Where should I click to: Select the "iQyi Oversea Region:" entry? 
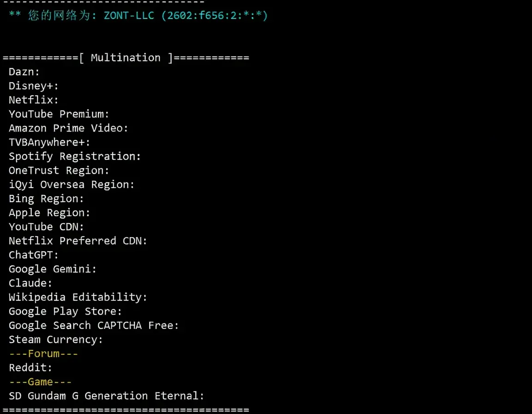pyautogui.click(x=72, y=185)
